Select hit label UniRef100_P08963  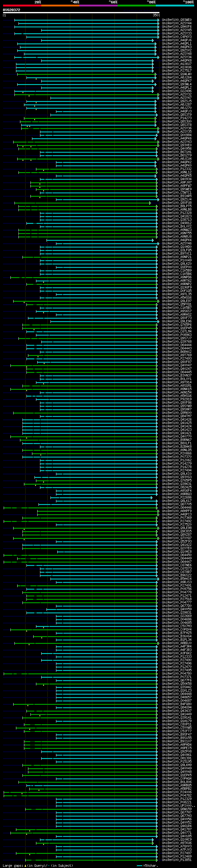click(x=177, y=335)
